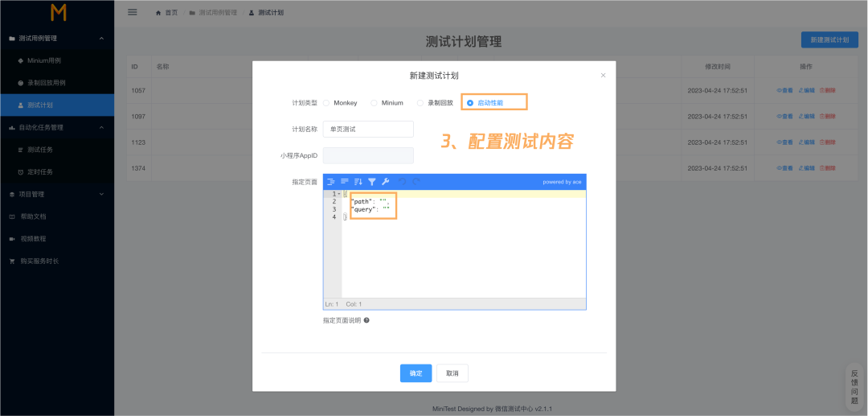This screenshot has height=416, width=868.
Task: Click the ID cell "1374"
Action: [138, 168]
